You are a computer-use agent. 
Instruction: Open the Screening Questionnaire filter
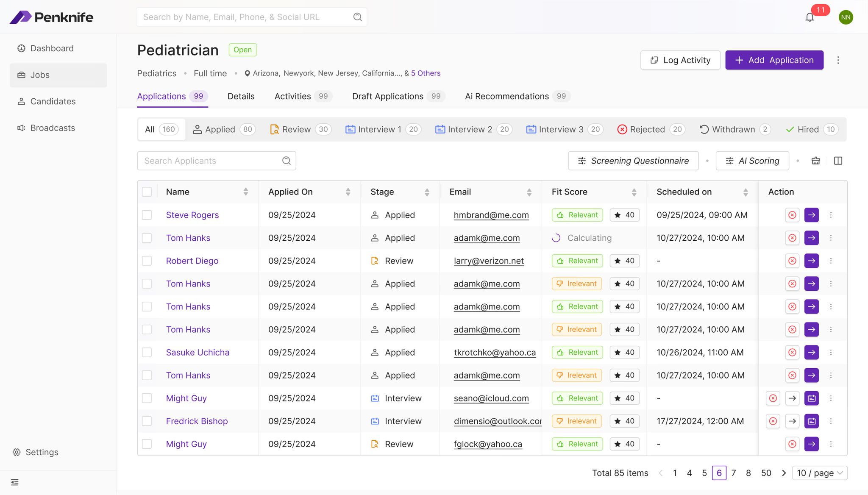(633, 161)
